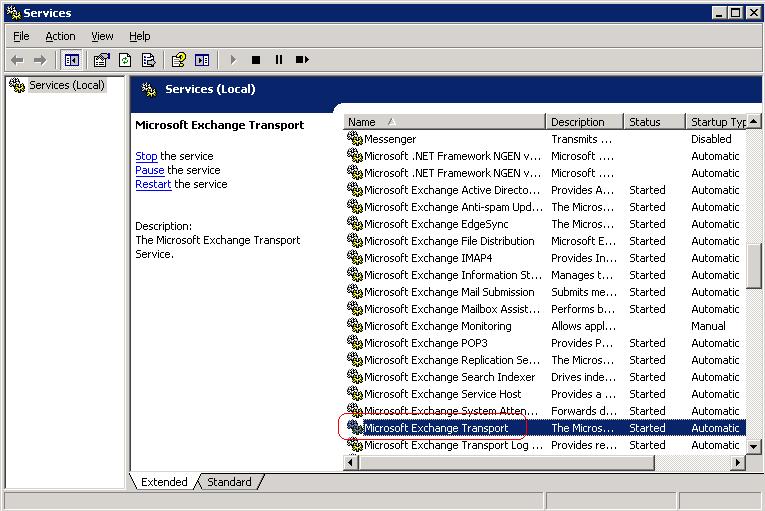Click gear icon of Microsoft Exchange Mail Submission
The width and height of the screenshot is (765, 511).
355,291
